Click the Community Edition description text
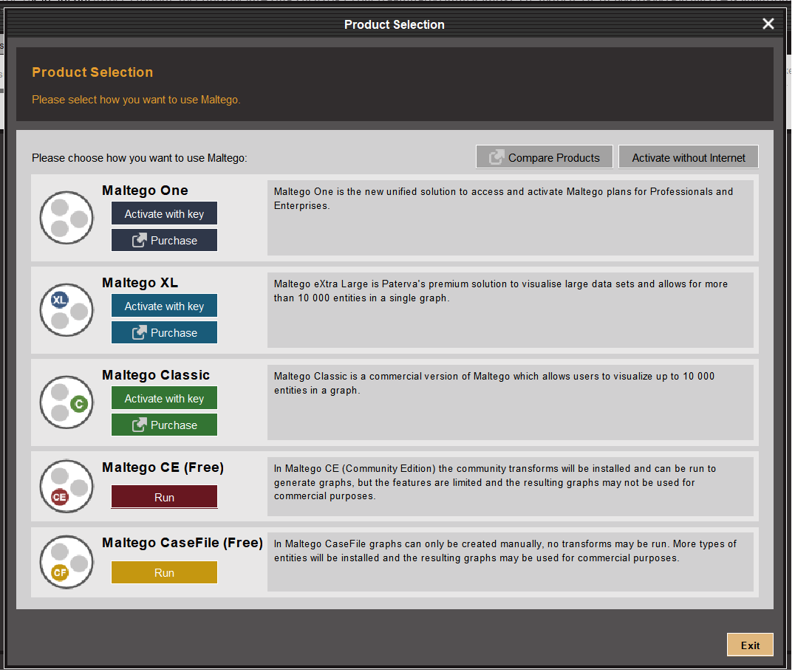This screenshot has height=672, width=795. [x=497, y=483]
